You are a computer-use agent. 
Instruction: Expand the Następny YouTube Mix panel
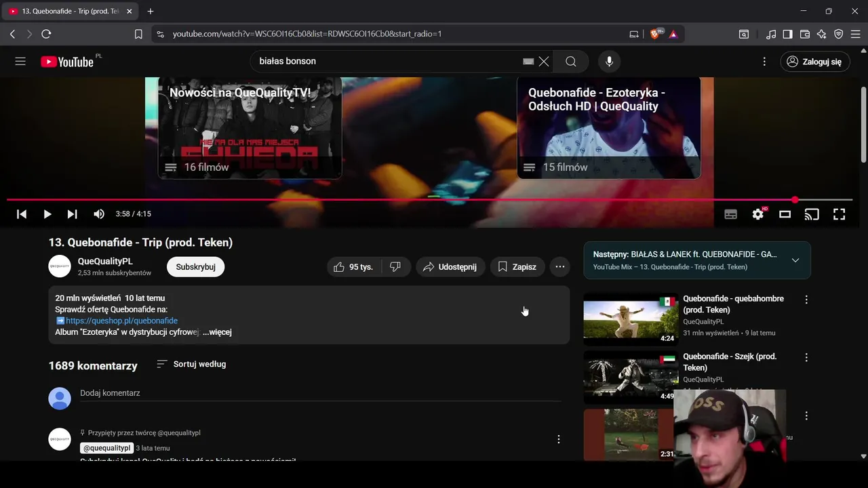pyautogui.click(x=795, y=260)
